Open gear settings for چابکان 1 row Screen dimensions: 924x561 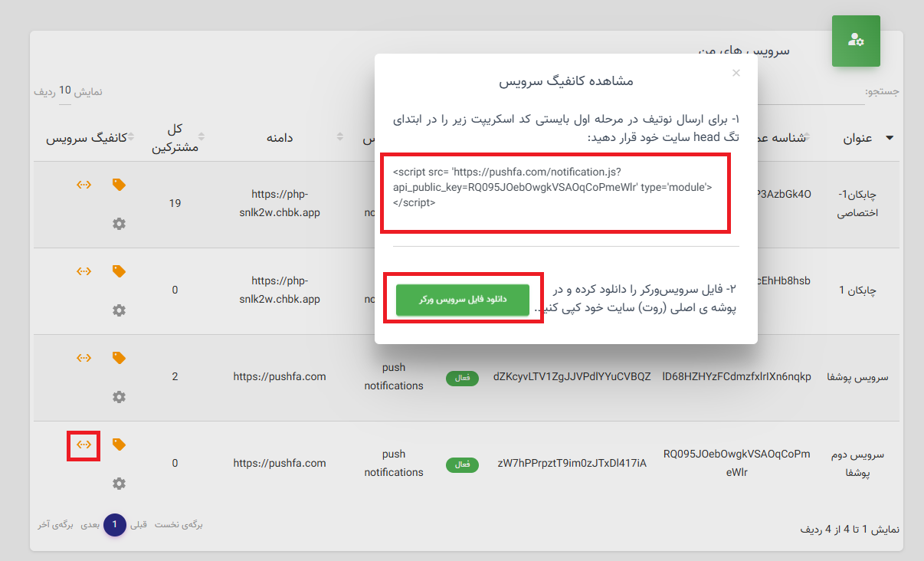119,310
